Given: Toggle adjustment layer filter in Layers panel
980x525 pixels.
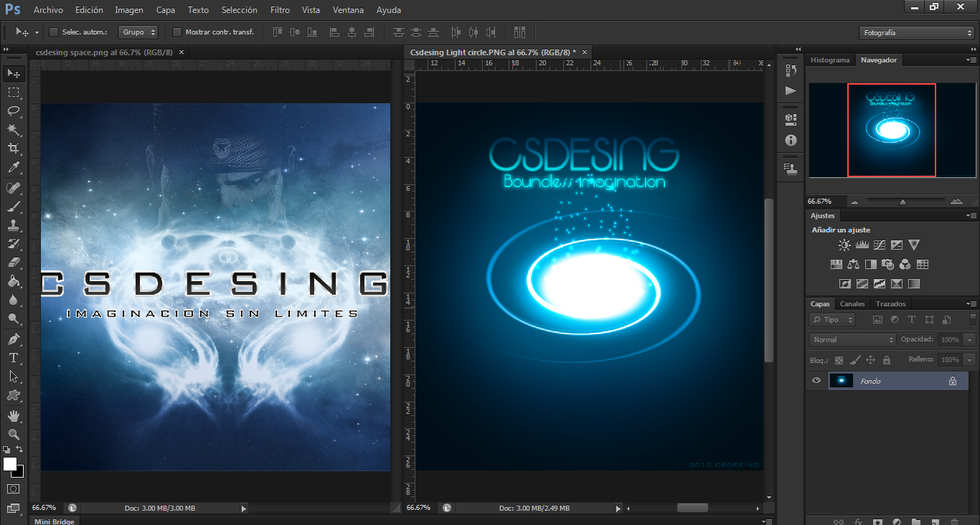Looking at the screenshot, I should [895, 320].
